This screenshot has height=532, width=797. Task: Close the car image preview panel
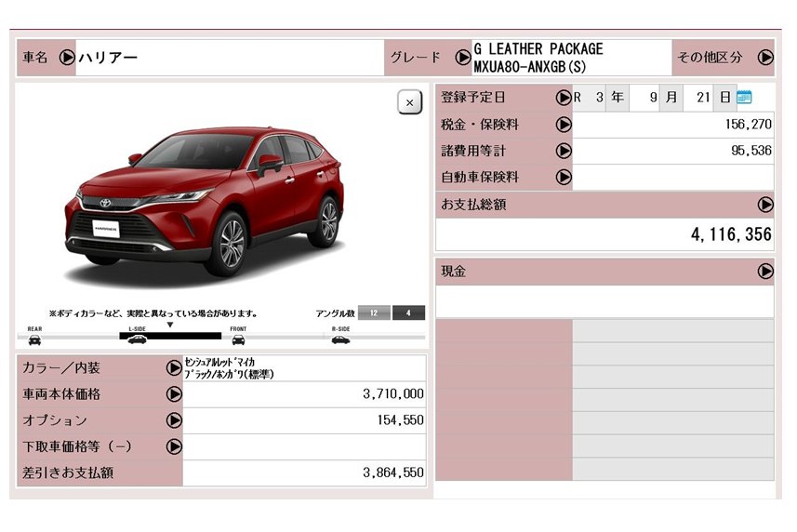[x=409, y=102]
